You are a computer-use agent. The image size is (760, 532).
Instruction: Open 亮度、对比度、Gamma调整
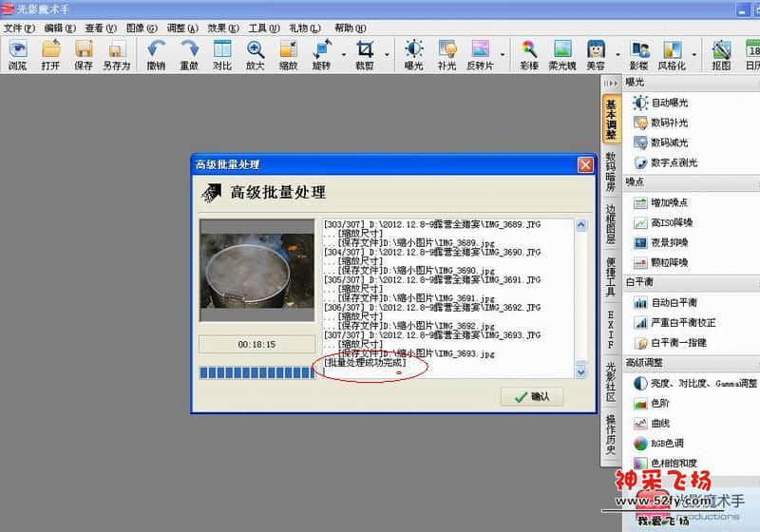pos(694,383)
